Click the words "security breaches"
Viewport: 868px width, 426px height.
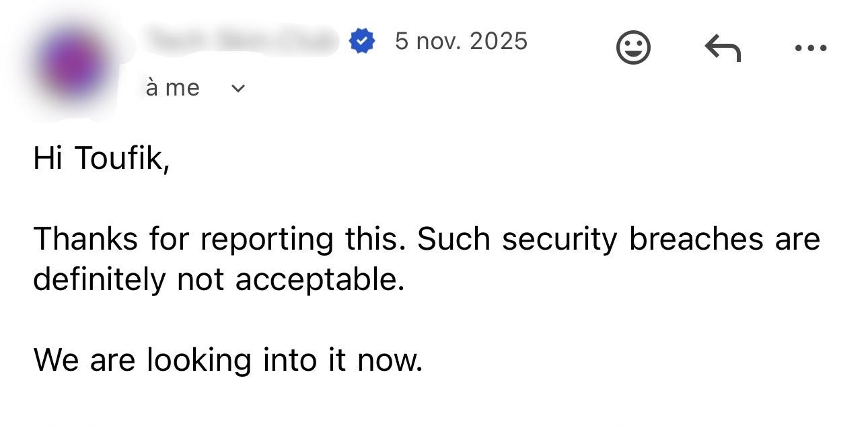pos(632,240)
